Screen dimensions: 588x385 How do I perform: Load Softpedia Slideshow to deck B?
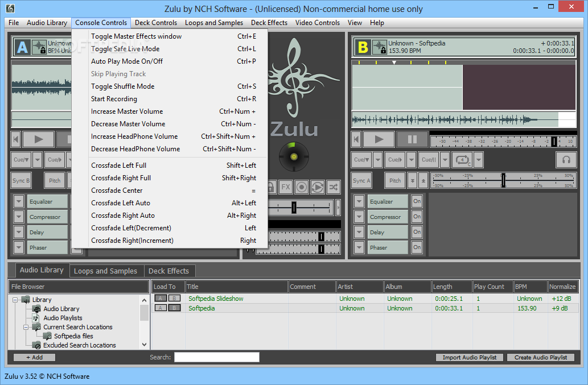tap(174, 298)
